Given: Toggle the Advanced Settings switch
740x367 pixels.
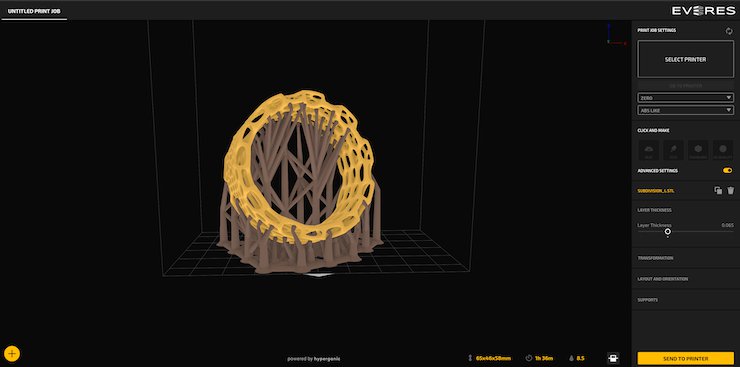Looking at the screenshot, I should 727,170.
